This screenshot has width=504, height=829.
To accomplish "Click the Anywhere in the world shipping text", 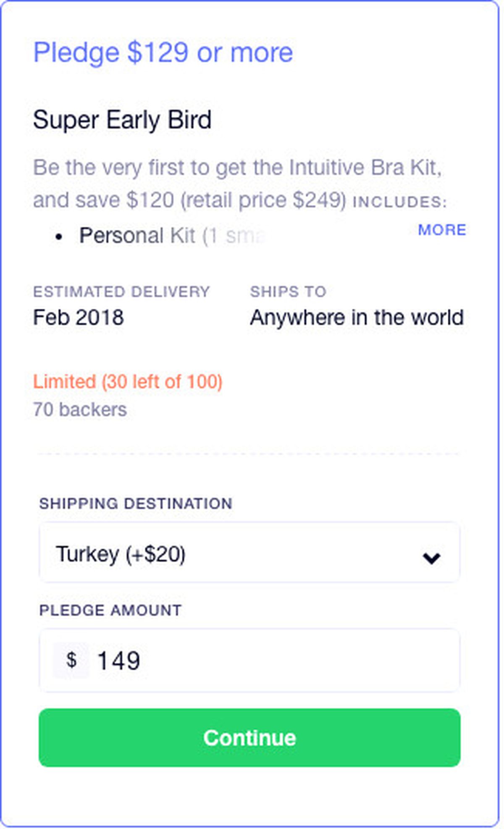I will (x=357, y=318).
